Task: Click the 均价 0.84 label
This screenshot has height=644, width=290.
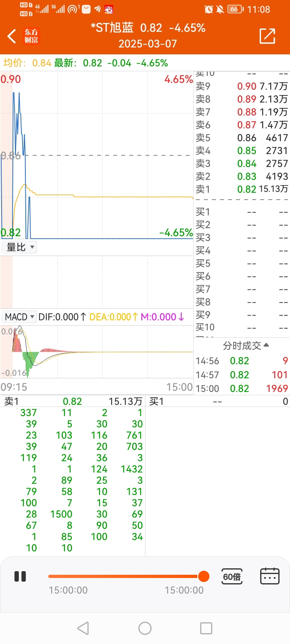Action: (x=27, y=63)
